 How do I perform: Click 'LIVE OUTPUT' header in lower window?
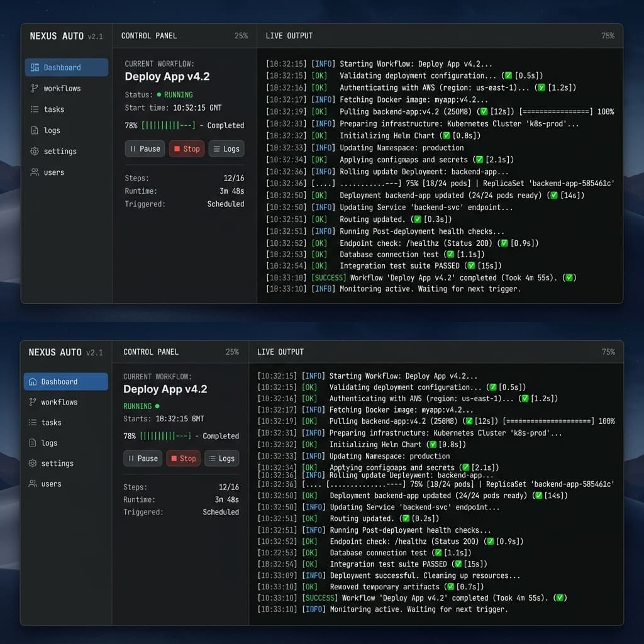point(280,352)
